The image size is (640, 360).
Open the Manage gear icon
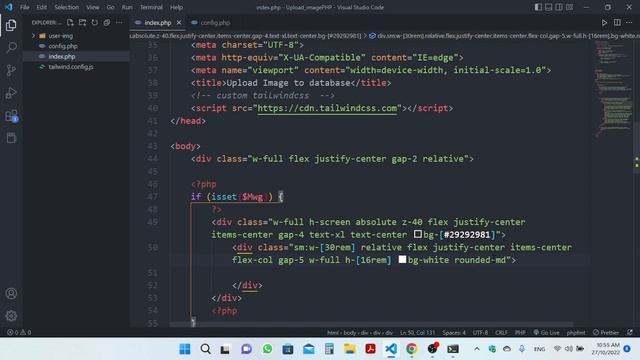click(11, 316)
